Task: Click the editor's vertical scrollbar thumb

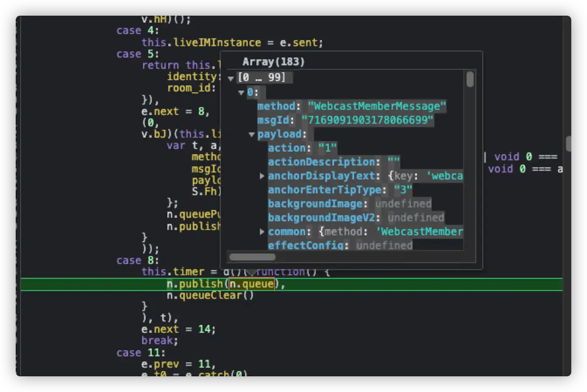Action: pyautogui.click(x=568, y=143)
